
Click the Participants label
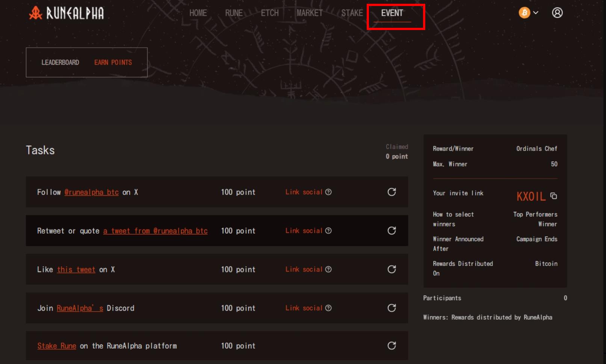pyautogui.click(x=442, y=298)
